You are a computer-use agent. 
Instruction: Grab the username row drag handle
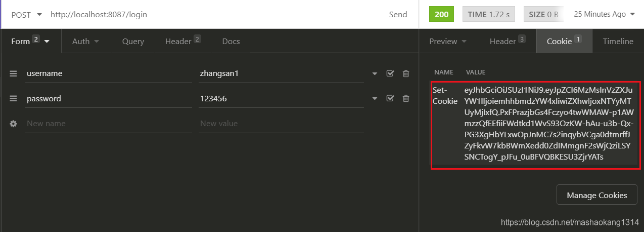pyautogui.click(x=13, y=73)
